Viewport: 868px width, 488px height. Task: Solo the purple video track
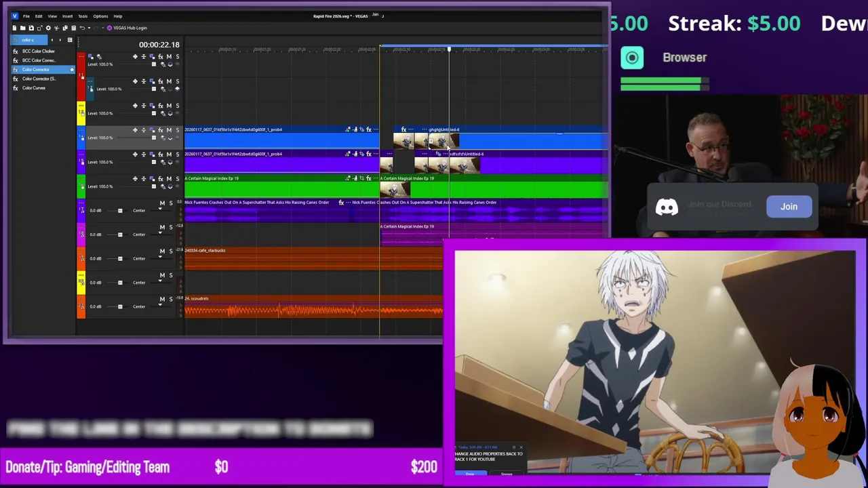[177, 155]
